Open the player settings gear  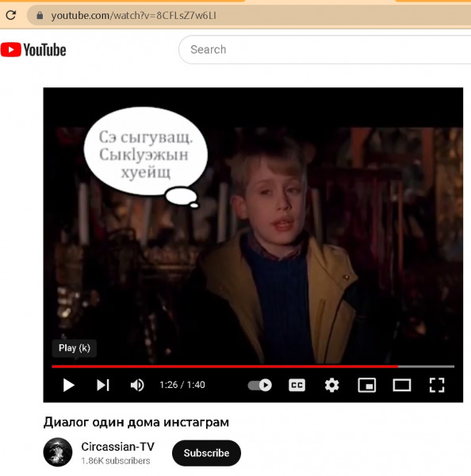[x=331, y=386]
